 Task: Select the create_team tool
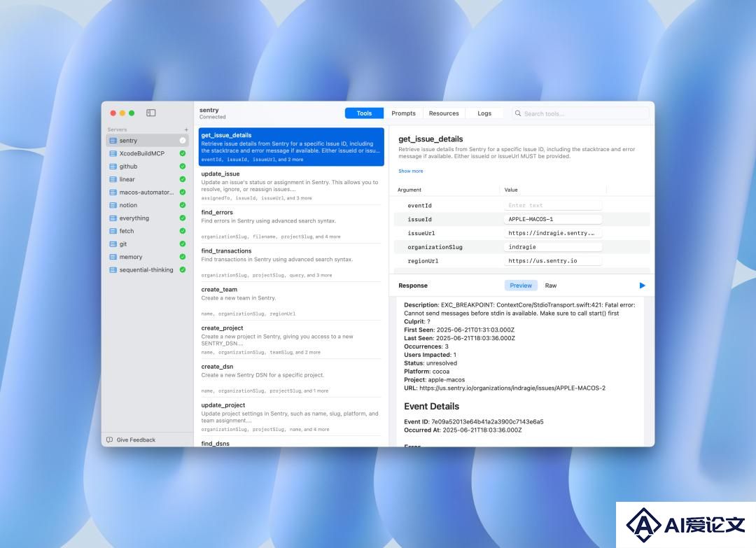click(291, 301)
